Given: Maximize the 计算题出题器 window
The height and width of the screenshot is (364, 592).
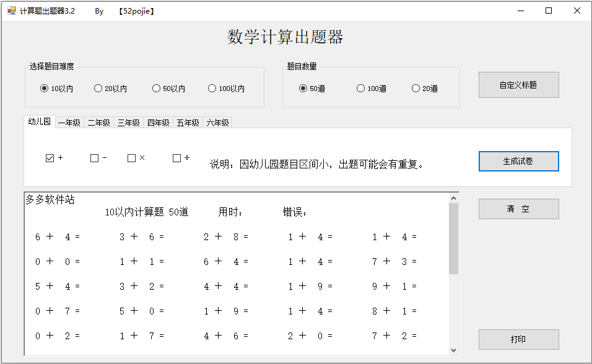Looking at the screenshot, I should click(x=549, y=11).
